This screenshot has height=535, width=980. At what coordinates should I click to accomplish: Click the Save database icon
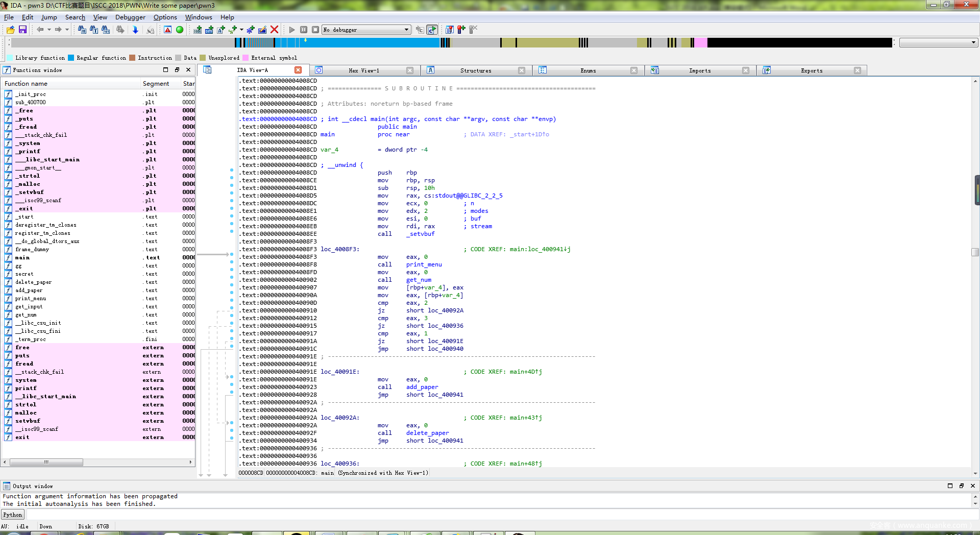[22, 30]
